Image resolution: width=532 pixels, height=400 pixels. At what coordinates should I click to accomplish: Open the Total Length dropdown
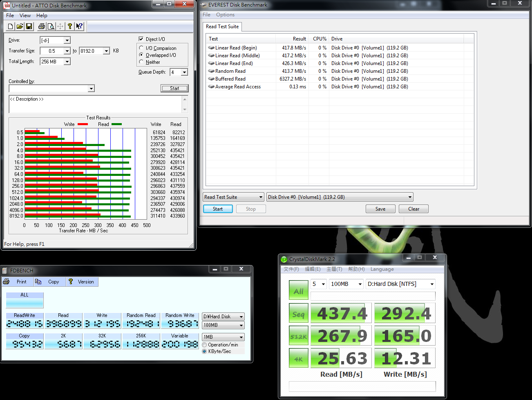click(67, 62)
